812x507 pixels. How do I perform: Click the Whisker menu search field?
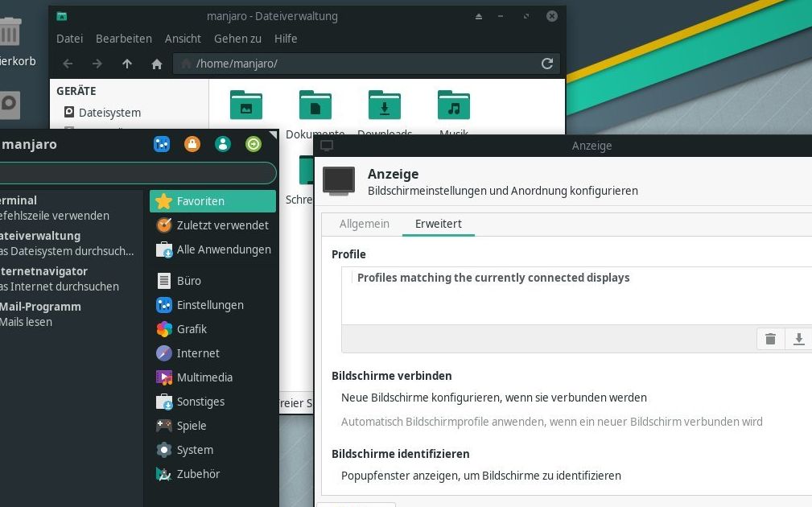[137, 172]
